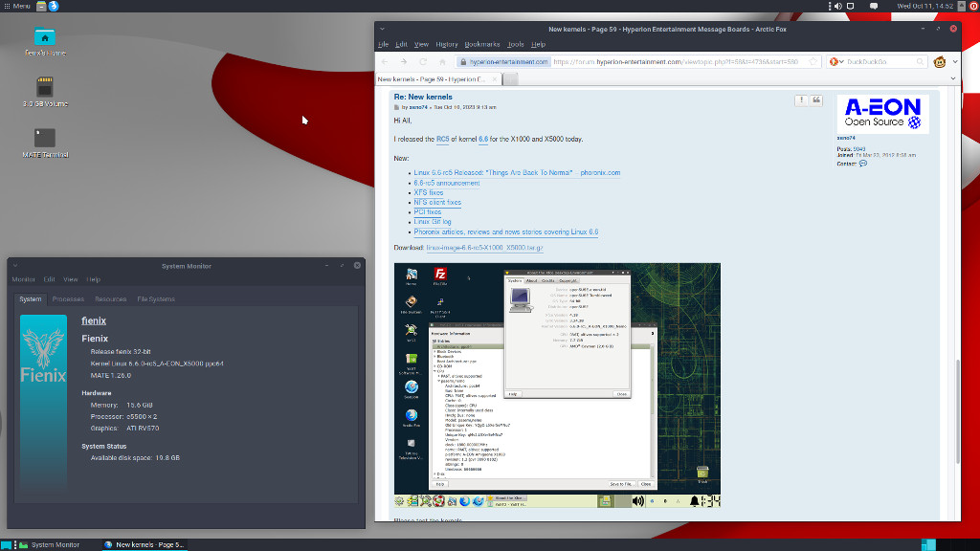Open the Edit menu in System Monitor
This screenshot has width=980, height=551.
click(50, 279)
